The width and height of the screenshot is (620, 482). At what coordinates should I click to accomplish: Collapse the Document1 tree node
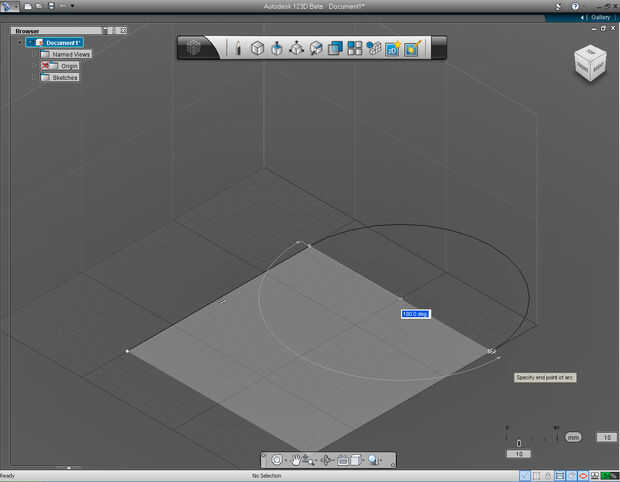point(19,43)
